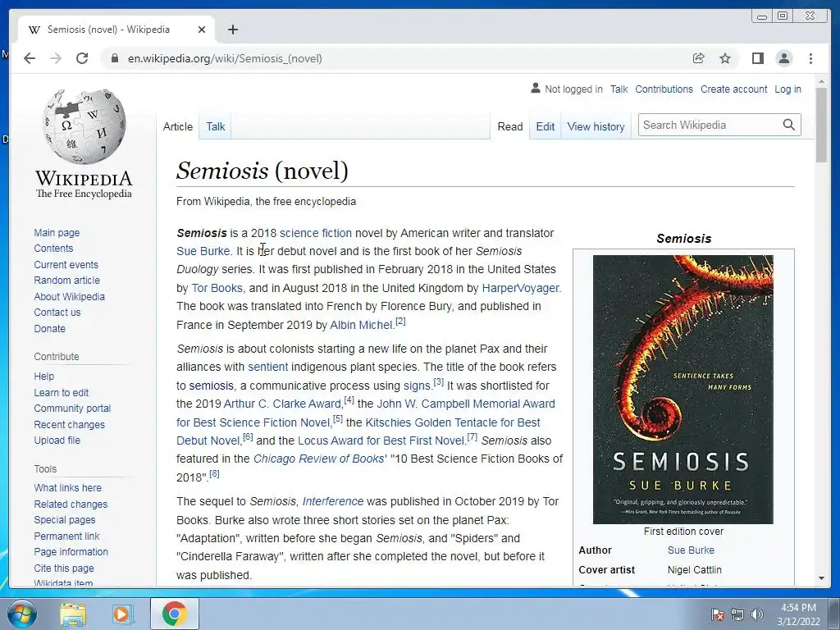Open Current events in sidebar

pyautogui.click(x=66, y=265)
